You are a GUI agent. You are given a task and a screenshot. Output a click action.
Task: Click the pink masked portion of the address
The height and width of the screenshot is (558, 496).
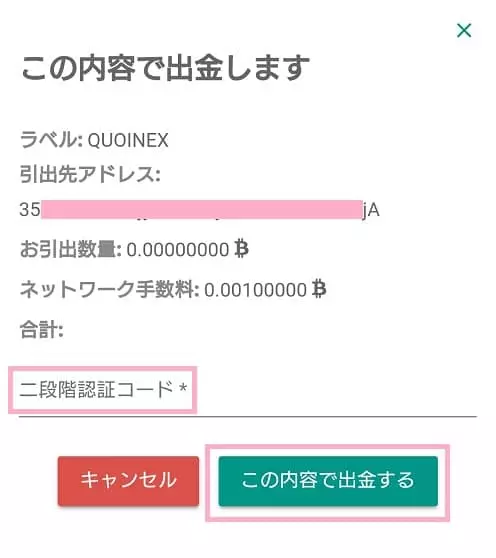coord(201,209)
